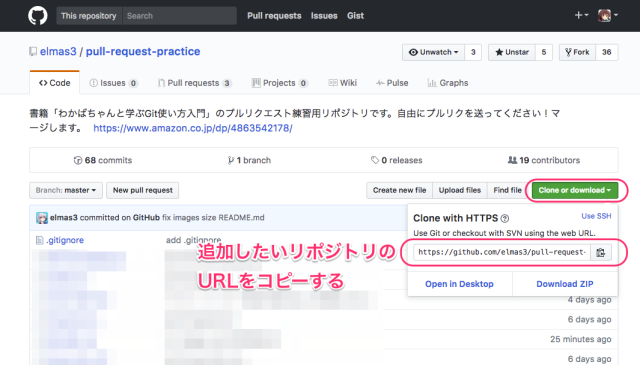640x365 pixels.
Task: Focus the Search input field
Action: [179, 16]
